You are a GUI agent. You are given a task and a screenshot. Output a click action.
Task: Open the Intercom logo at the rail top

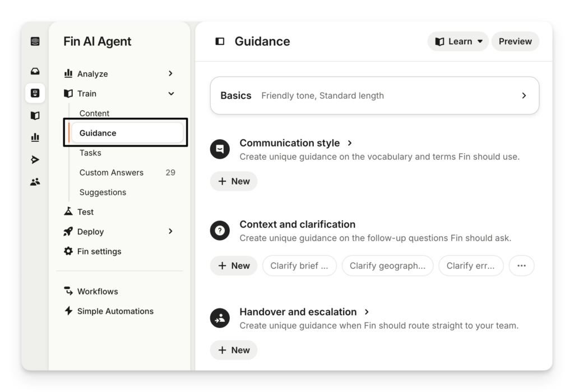[35, 41]
